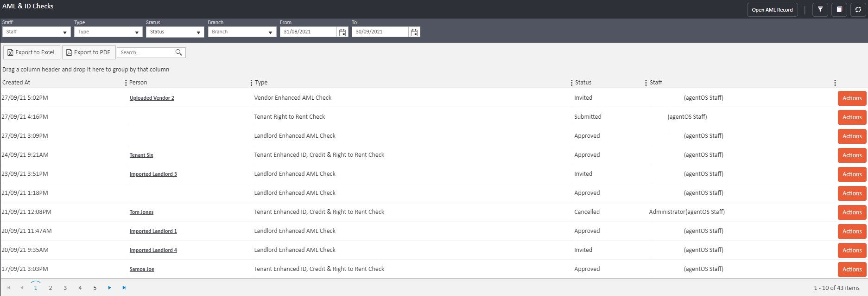Click the filter funnel icon
The height and width of the screenshot is (296, 868).
pos(820,10)
